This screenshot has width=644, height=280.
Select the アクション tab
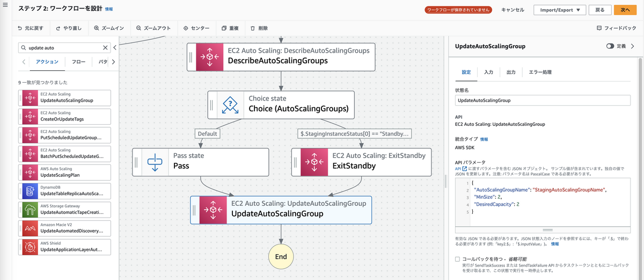tap(47, 62)
